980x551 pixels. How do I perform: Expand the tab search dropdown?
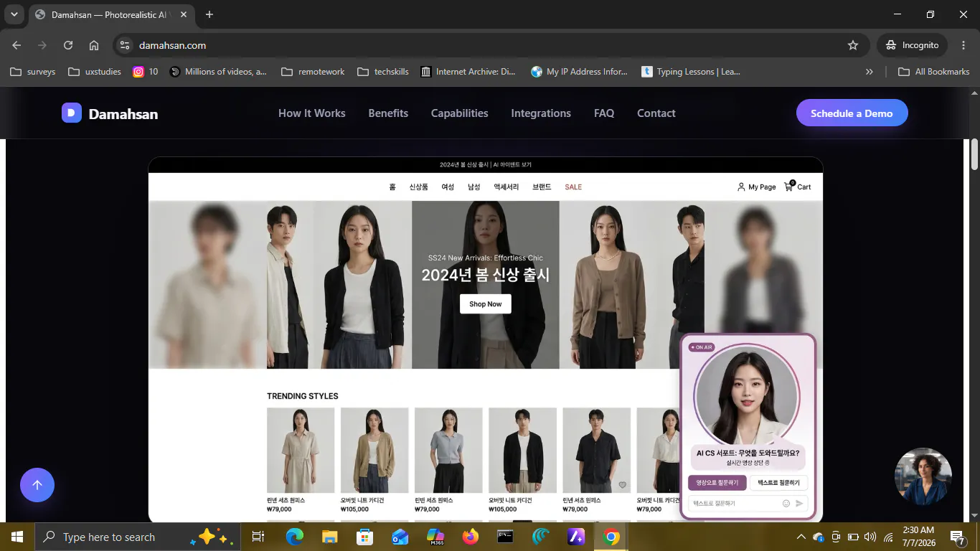pyautogui.click(x=14, y=14)
